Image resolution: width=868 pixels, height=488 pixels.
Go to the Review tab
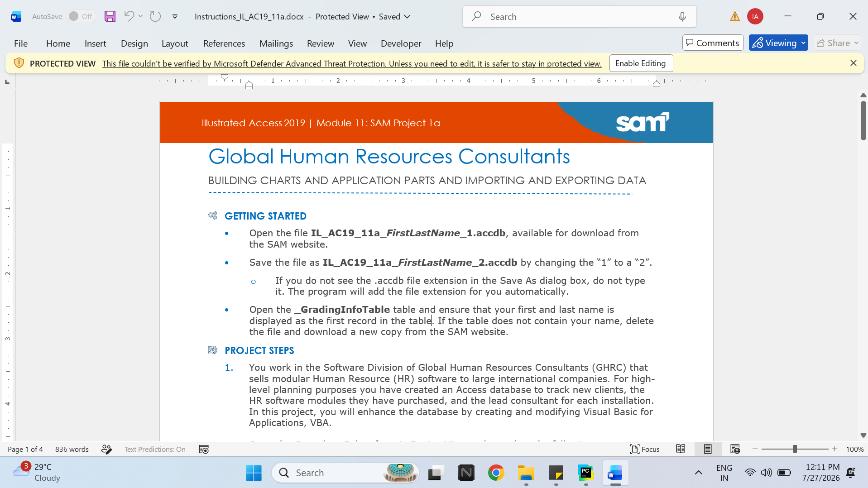pyautogui.click(x=321, y=43)
